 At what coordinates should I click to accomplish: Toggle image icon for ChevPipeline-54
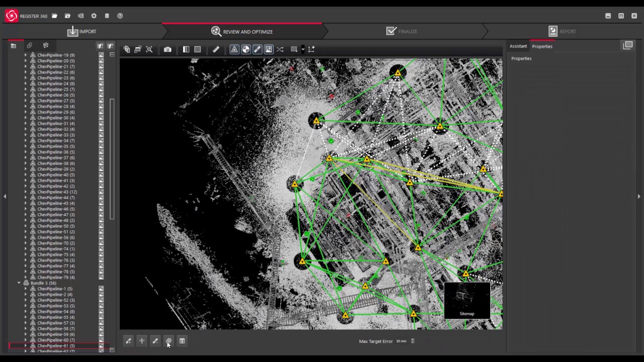pos(101,312)
